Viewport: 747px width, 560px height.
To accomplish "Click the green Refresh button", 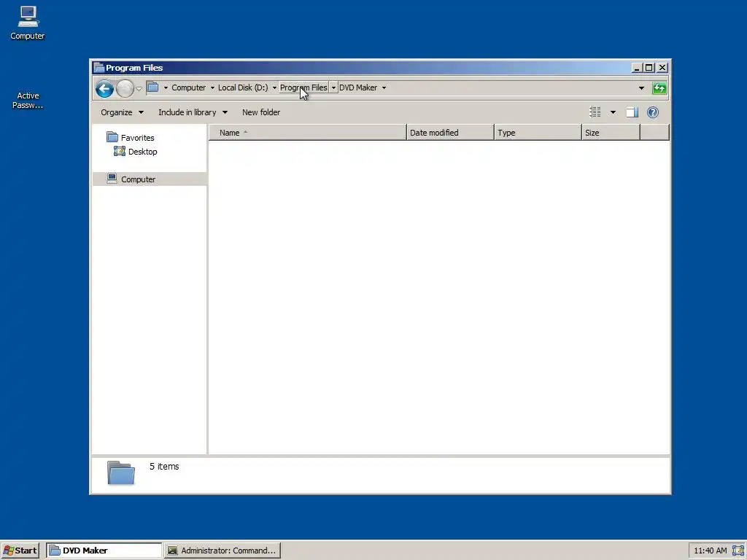I will pos(659,88).
